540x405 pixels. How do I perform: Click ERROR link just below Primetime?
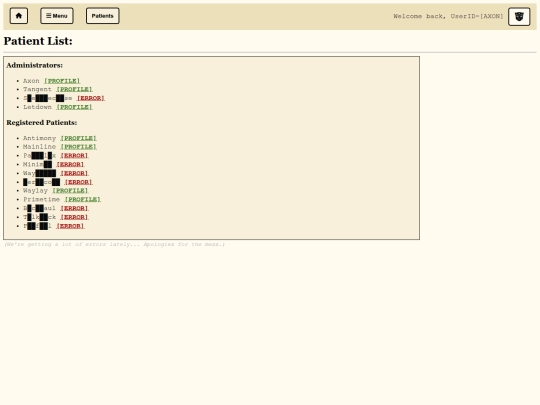point(74,208)
